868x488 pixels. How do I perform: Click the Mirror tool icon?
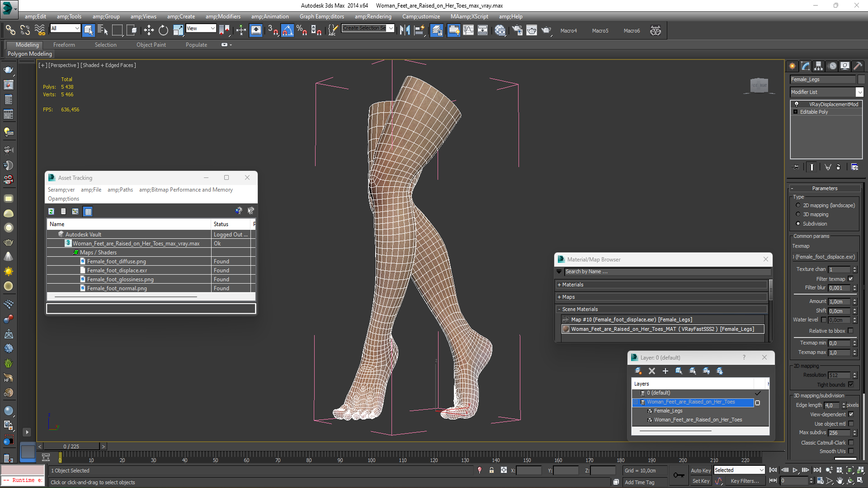coord(405,30)
